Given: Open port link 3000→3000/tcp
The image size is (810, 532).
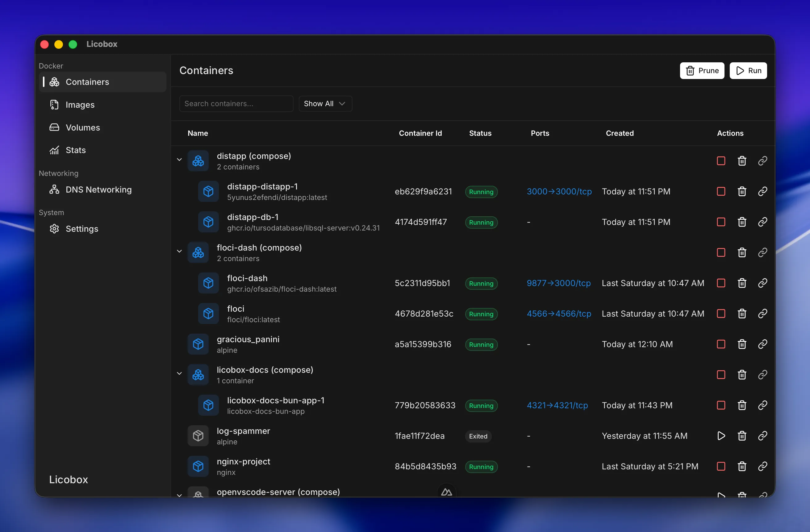Looking at the screenshot, I should [x=559, y=192].
